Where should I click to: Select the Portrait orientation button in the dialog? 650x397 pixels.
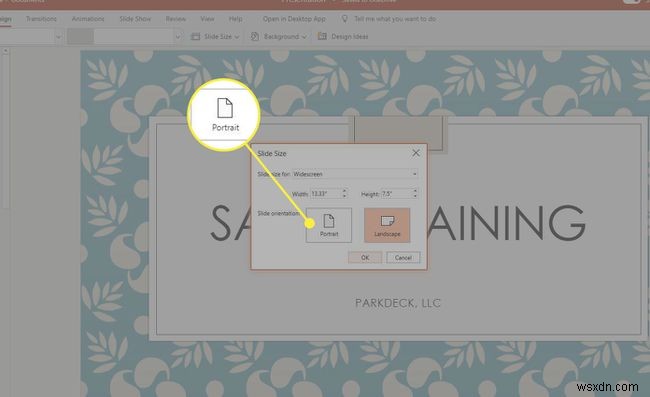[329, 225]
